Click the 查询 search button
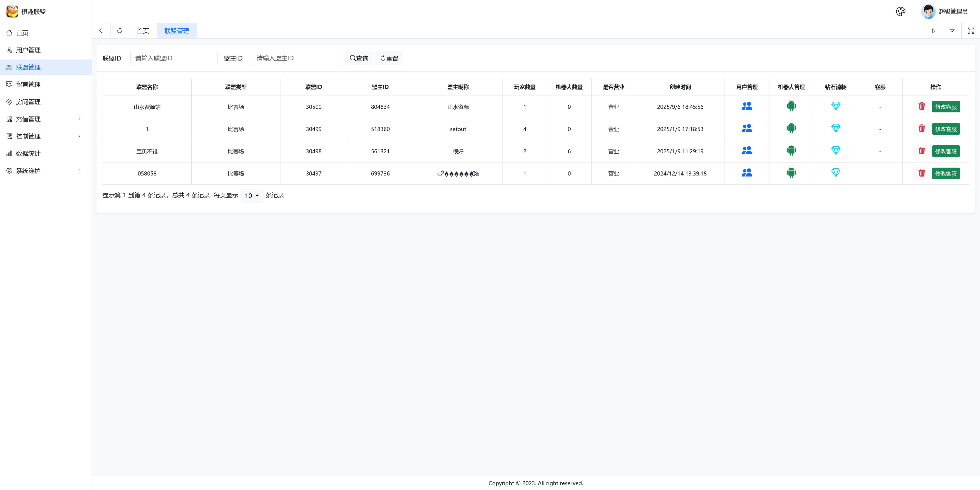 click(x=359, y=58)
